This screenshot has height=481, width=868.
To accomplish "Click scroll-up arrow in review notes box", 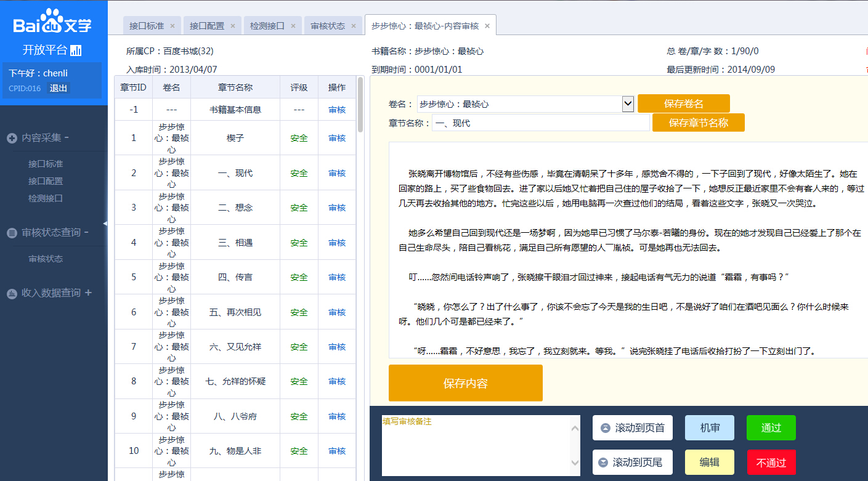I will 575,427.
